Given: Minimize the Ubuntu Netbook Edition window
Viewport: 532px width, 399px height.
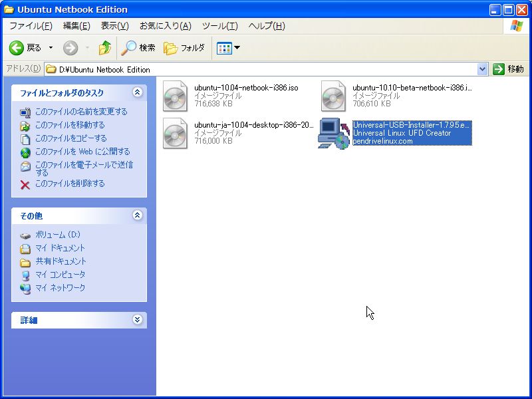Looking at the screenshot, I should 495,10.
